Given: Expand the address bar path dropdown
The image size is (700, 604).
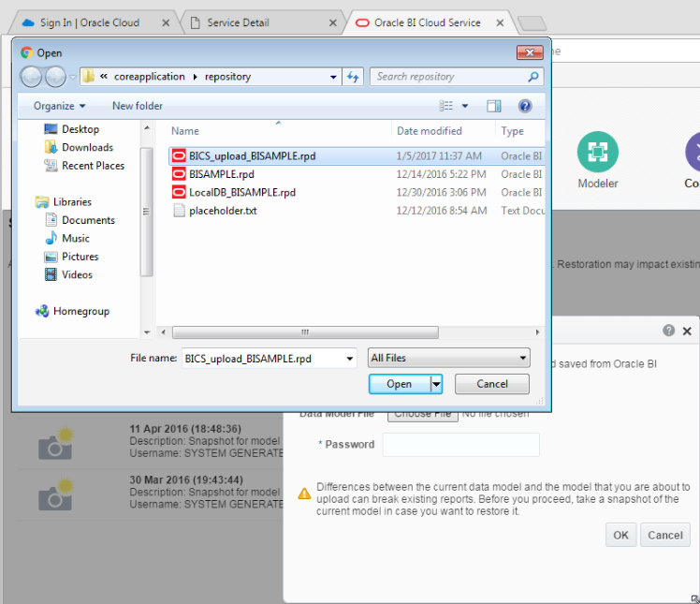Looking at the screenshot, I should (333, 77).
